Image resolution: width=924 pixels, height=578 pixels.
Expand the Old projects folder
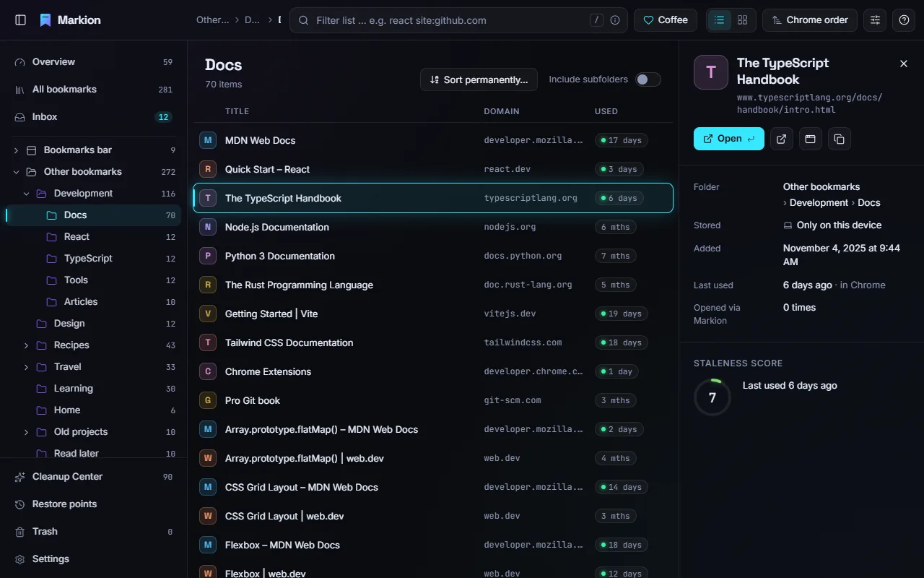[26, 432]
